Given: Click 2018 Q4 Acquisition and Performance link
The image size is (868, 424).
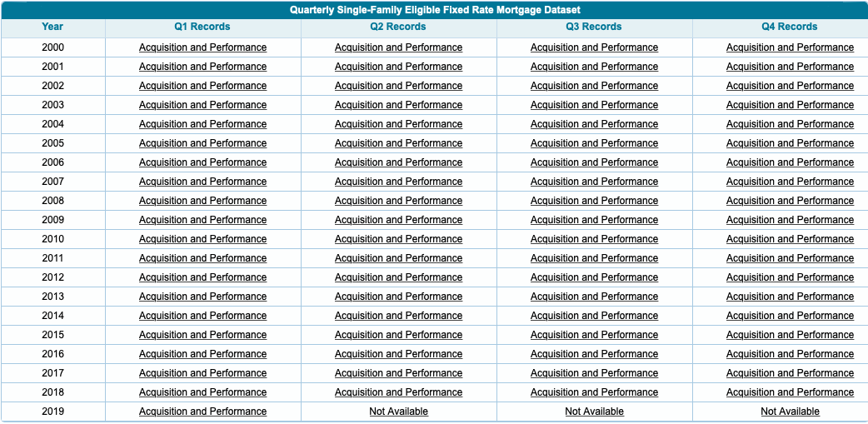Looking at the screenshot, I should (x=790, y=392).
